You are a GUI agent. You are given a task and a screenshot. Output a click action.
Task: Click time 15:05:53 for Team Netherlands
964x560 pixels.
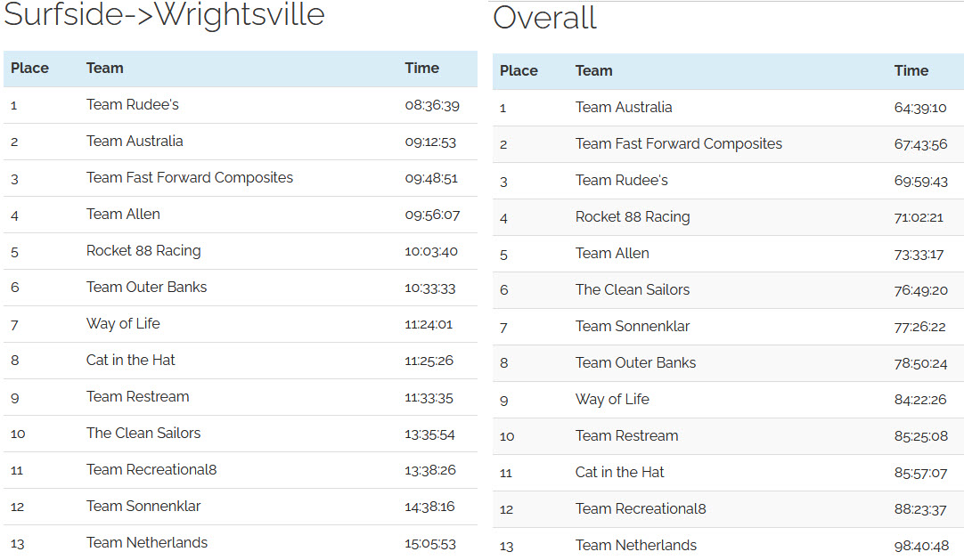click(429, 544)
